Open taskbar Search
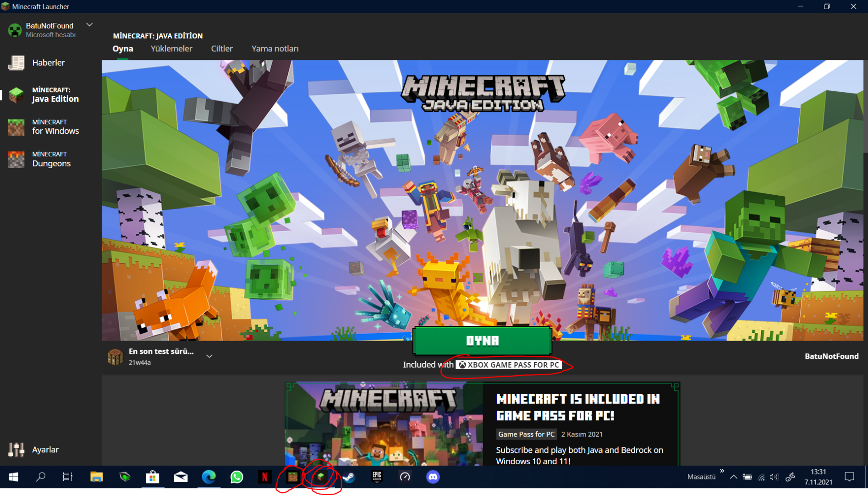 41,477
